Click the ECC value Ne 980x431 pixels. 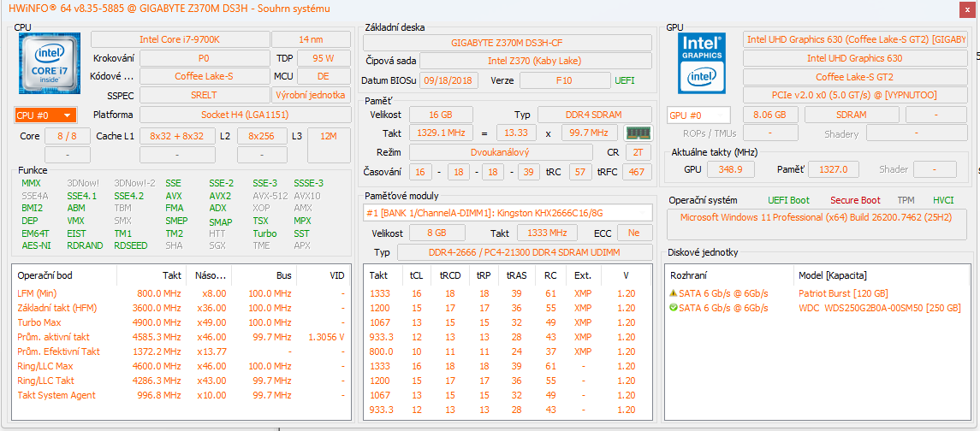(x=634, y=233)
